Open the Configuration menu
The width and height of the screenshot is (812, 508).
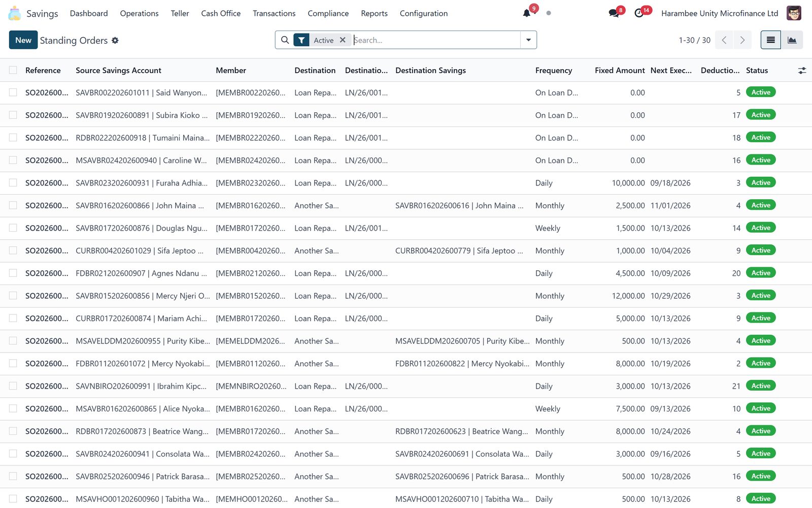pyautogui.click(x=424, y=13)
